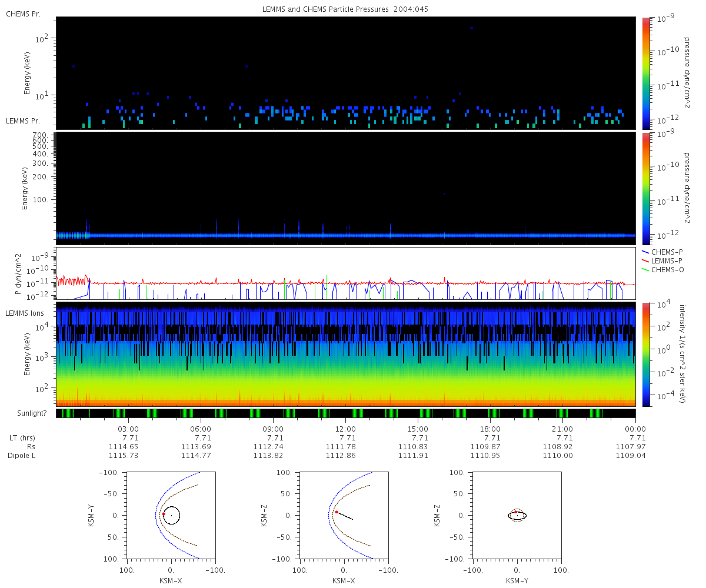
Task: Click the 03:00 time axis label
Action: click(x=128, y=429)
